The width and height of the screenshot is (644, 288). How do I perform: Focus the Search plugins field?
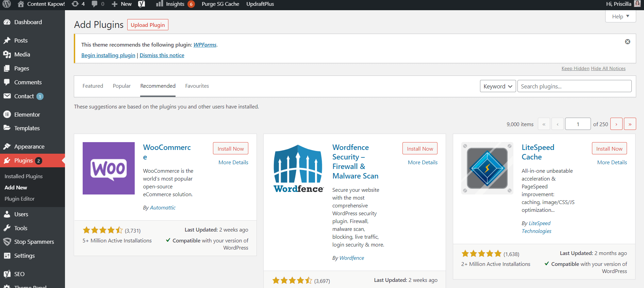pos(575,86)
